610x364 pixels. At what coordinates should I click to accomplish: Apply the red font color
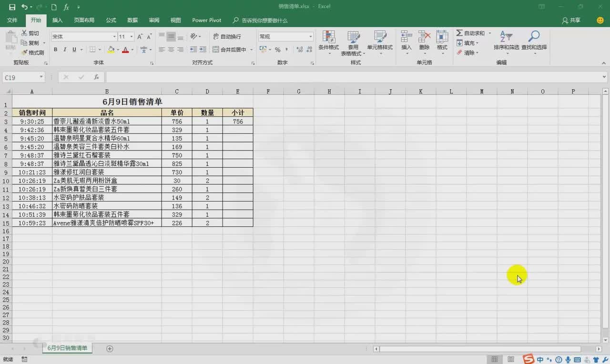(125, 50)
